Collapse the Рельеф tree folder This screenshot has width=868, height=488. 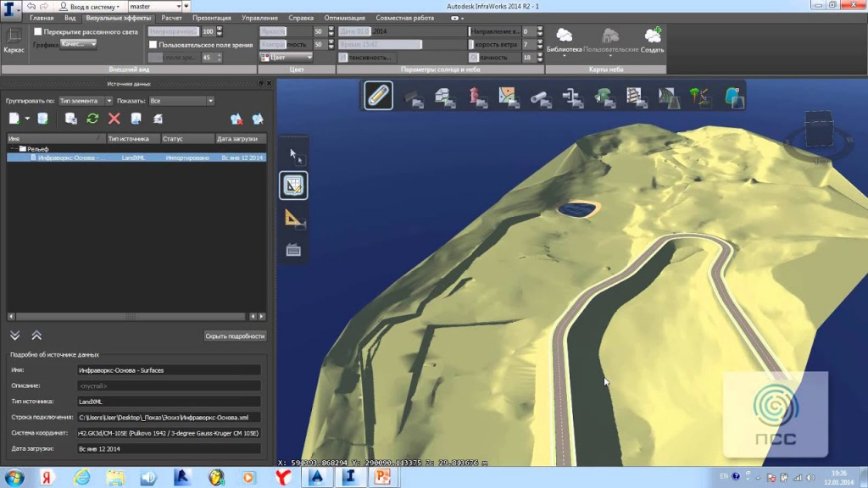pos(13,148)
